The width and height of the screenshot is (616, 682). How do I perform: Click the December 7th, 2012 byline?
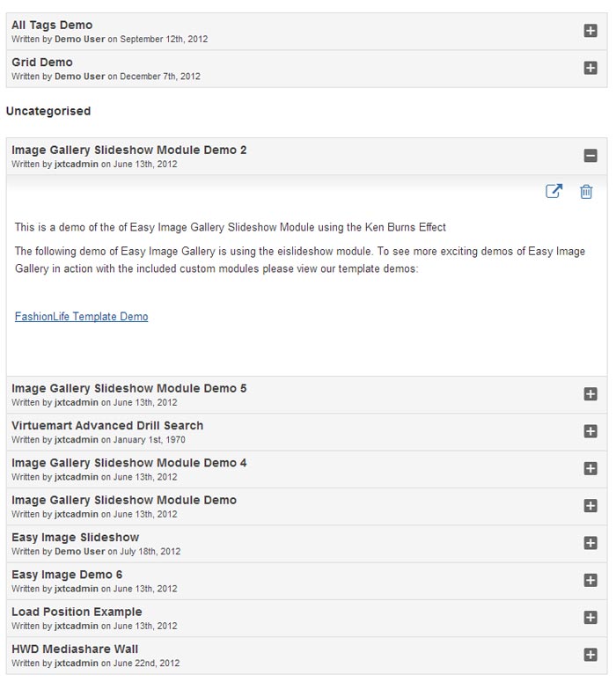pyautogui.click(x=106, y=77)
